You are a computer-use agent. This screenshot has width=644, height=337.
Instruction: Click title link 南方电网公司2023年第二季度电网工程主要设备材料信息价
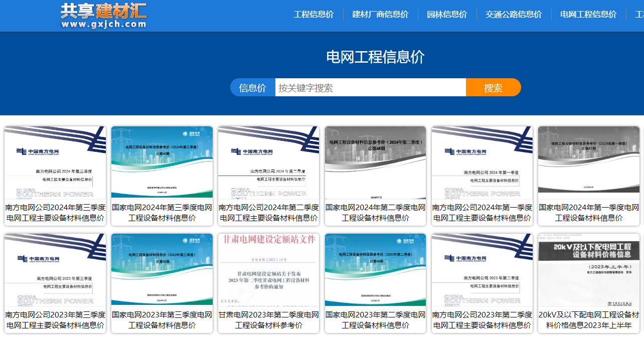click(482, 320)
